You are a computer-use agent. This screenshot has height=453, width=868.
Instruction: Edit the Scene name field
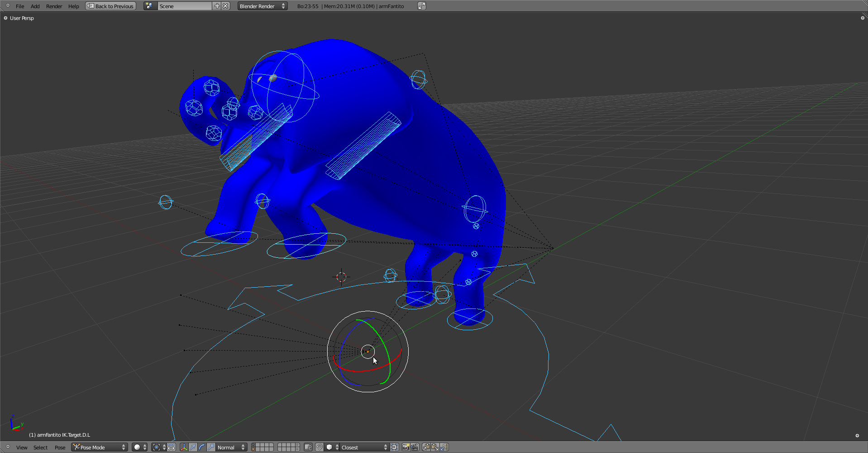(x=185, y=6)
